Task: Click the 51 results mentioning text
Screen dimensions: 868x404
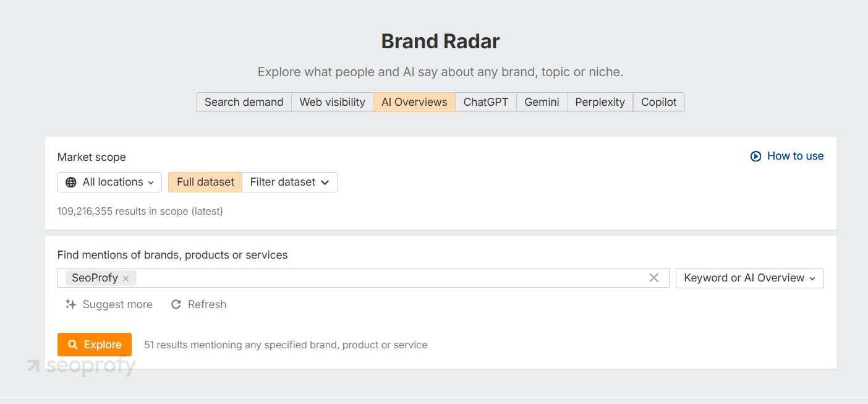Action: pyautogui.click(x=286, y=345)
